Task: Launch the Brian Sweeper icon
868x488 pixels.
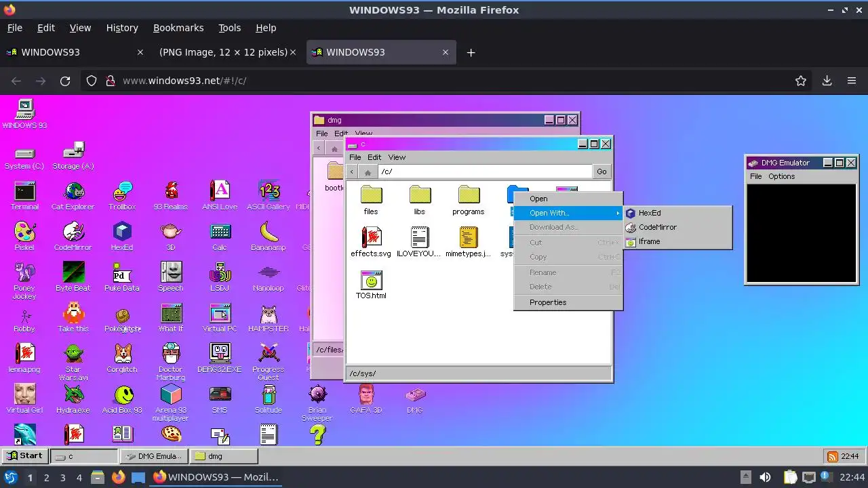Action: coord(317,402)
